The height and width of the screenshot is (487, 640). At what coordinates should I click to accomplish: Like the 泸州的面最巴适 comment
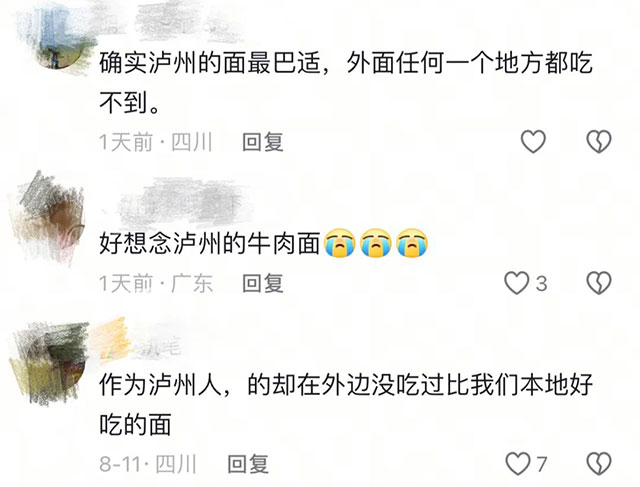(533, 142)
